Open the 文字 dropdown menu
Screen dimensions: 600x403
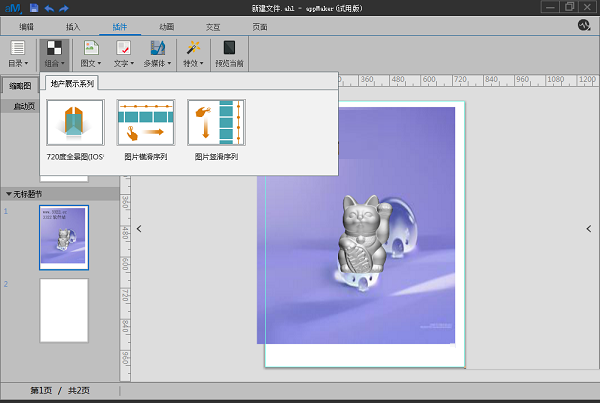[x=122, y=53]
